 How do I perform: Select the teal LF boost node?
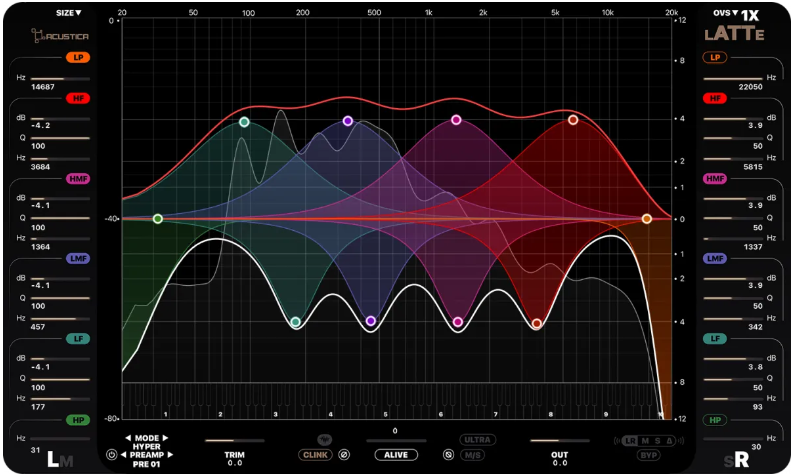[x=244, y=122]
